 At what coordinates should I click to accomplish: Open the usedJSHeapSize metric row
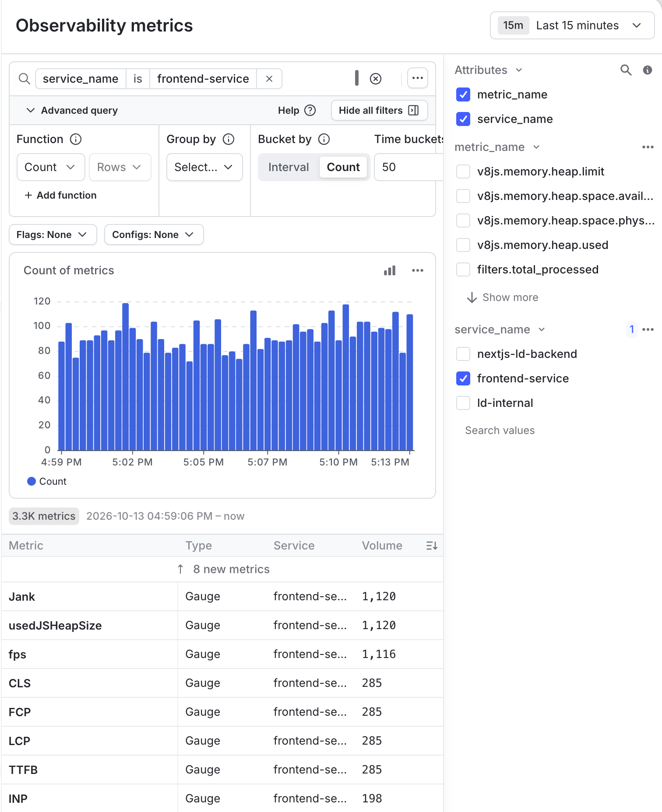222,626
